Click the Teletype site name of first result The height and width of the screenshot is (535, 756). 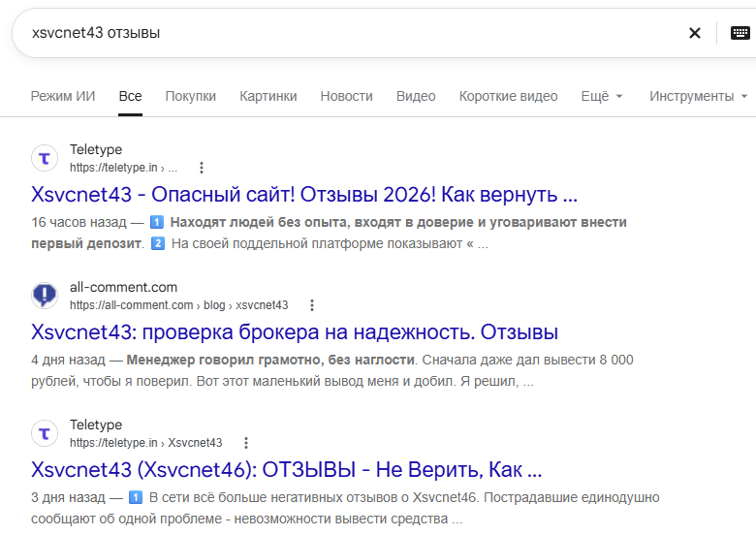tap(96, 150)
